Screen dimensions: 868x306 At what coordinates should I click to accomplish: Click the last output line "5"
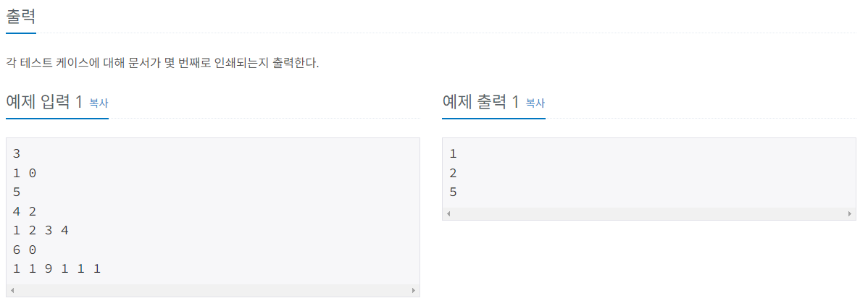pyautogui.click(x=453, y=192)
